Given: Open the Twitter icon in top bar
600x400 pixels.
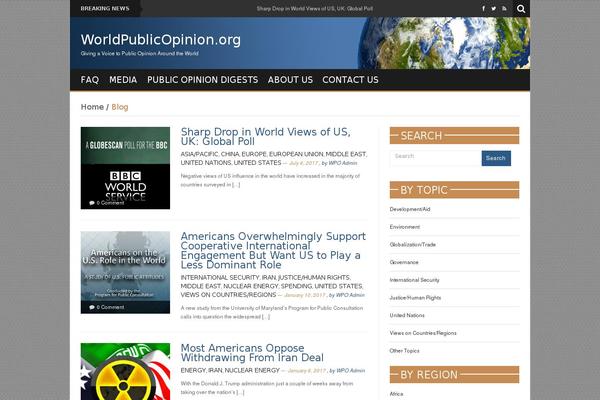Looking at the screenshot, I should coord(494,8).
